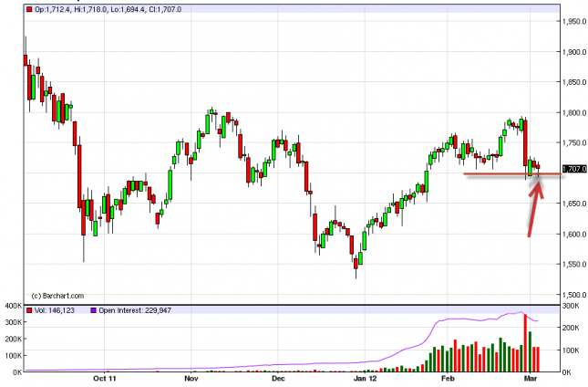Click the 1,600.0 price axis label

pos(574,234)
